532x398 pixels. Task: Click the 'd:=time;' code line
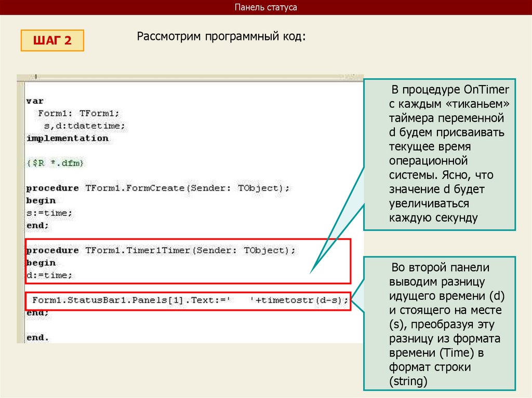tap(49, 275)
